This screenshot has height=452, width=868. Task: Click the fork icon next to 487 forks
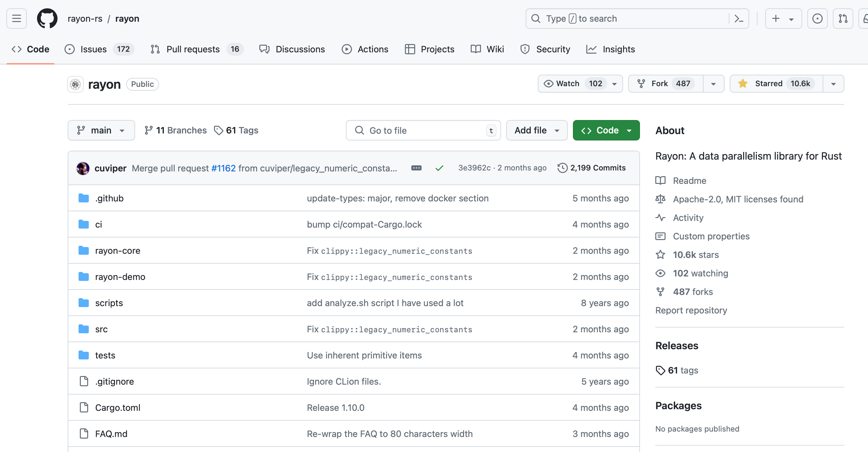660,292
